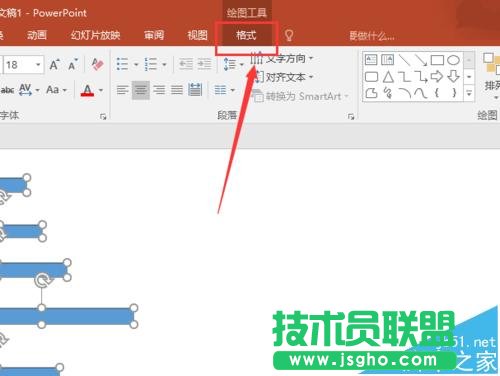Open the line spacing menu
This screenshot has width=500, height=376.
233,64
